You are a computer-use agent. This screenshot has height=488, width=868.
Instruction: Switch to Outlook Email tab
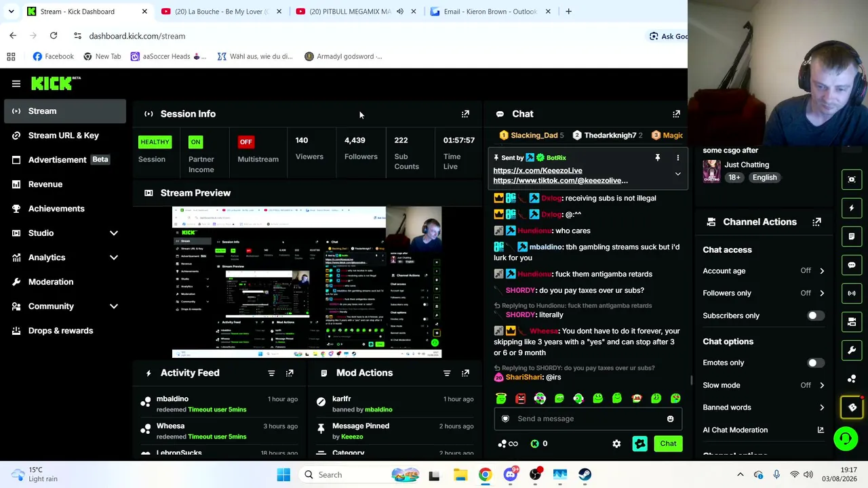tap(490, 12)
